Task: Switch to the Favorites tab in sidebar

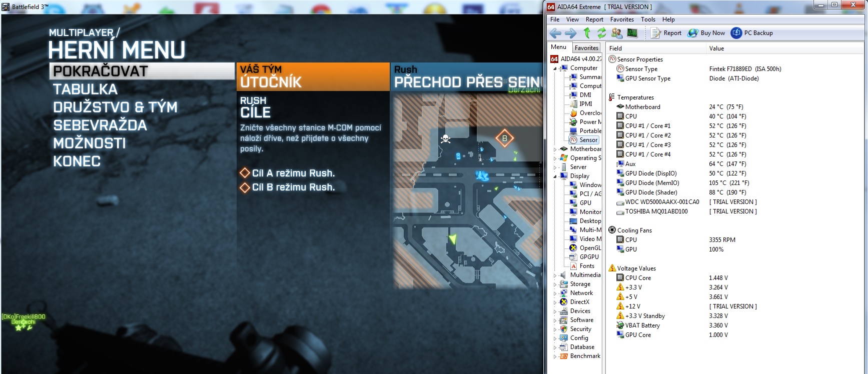Action: pos(586,48)
